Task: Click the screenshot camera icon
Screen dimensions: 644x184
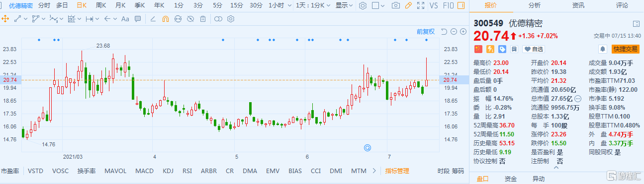Action: pyautogui.click(x=395, y=5)
